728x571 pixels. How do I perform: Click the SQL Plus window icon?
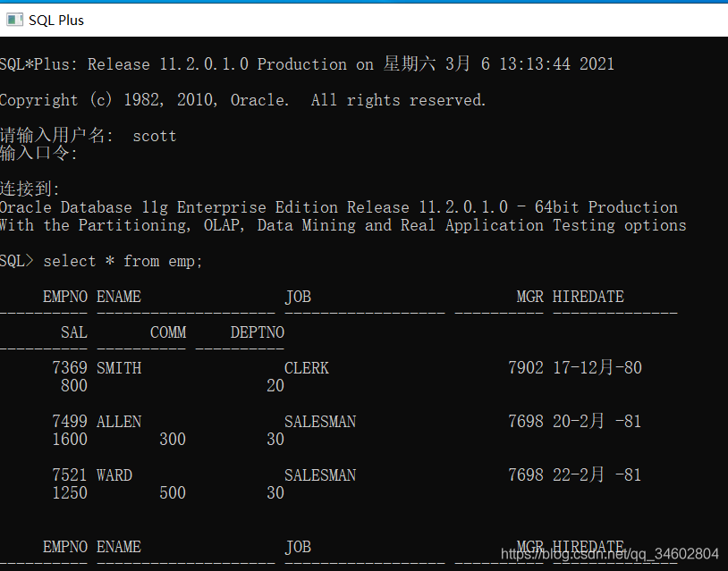click(x=14, y=20)
